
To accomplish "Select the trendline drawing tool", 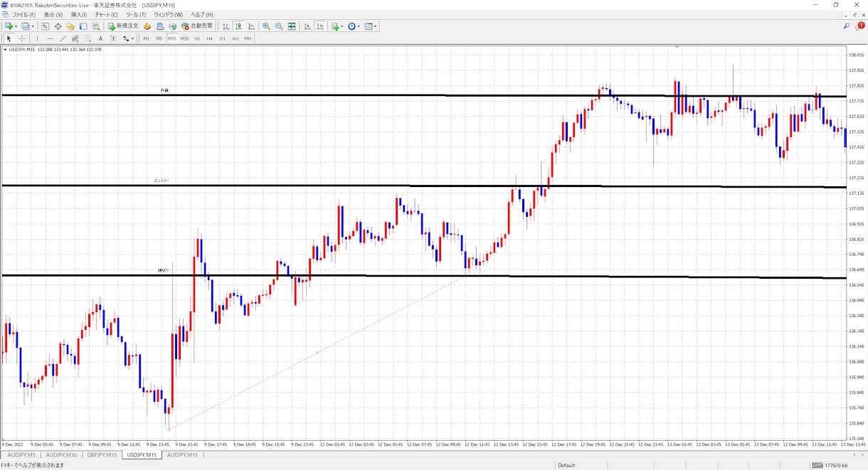I will [x=63, y=38].
